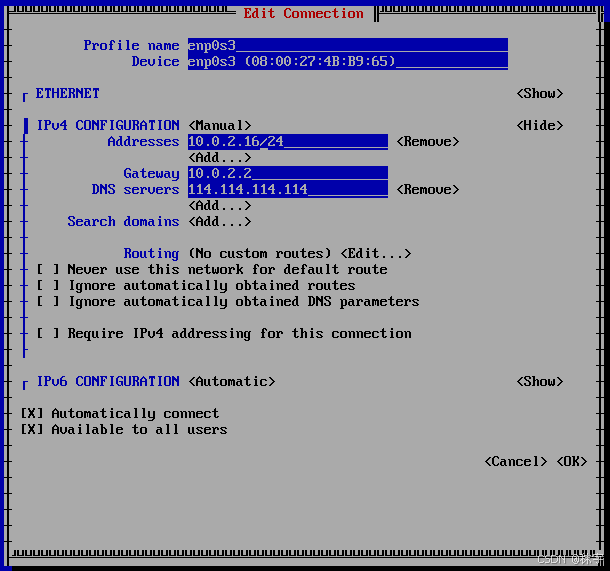Toggle Ignore automatically obtained routes

point(196,286)
